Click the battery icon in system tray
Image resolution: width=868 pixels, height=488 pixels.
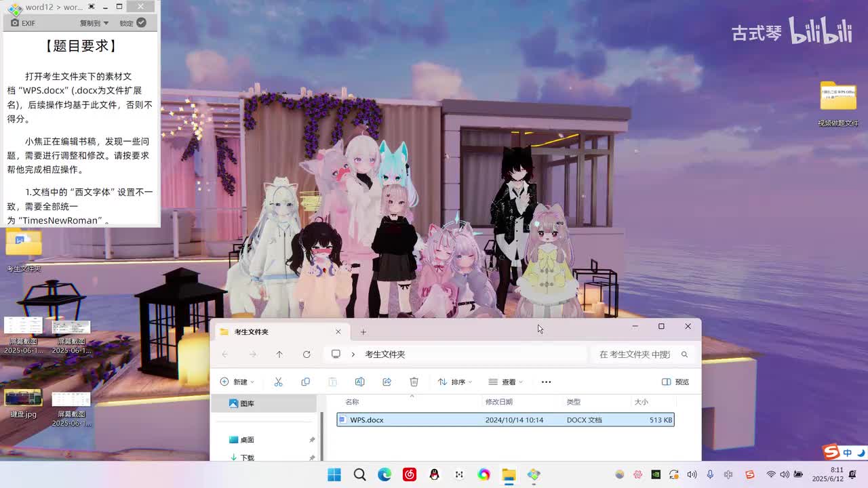pyautogui.click(x=798, y=474)
